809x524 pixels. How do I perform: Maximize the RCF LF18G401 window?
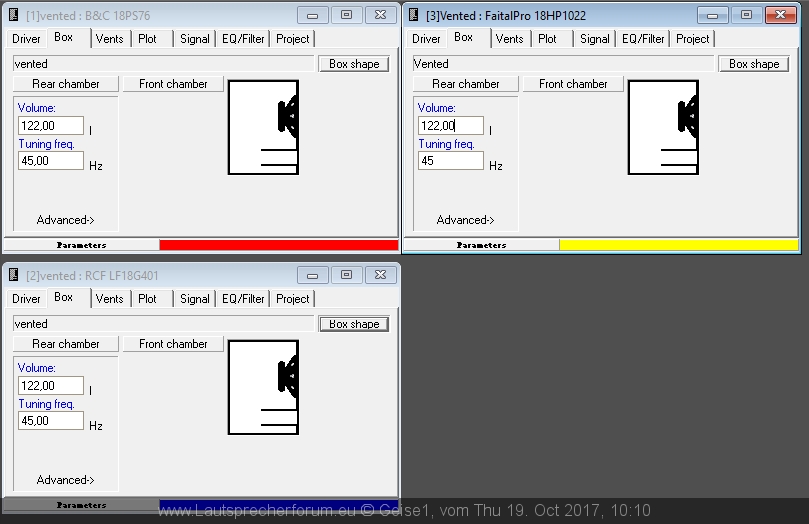coord(346,274)
